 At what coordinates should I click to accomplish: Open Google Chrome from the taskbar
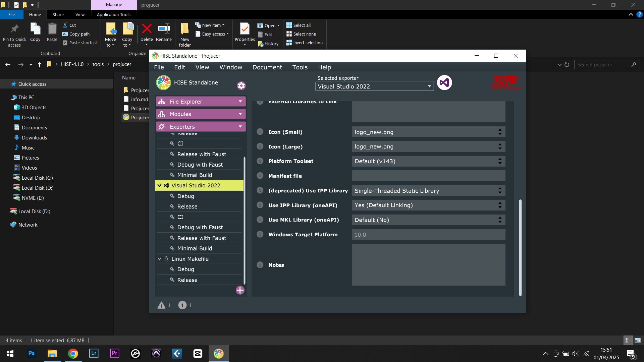[x=73, y=353]
